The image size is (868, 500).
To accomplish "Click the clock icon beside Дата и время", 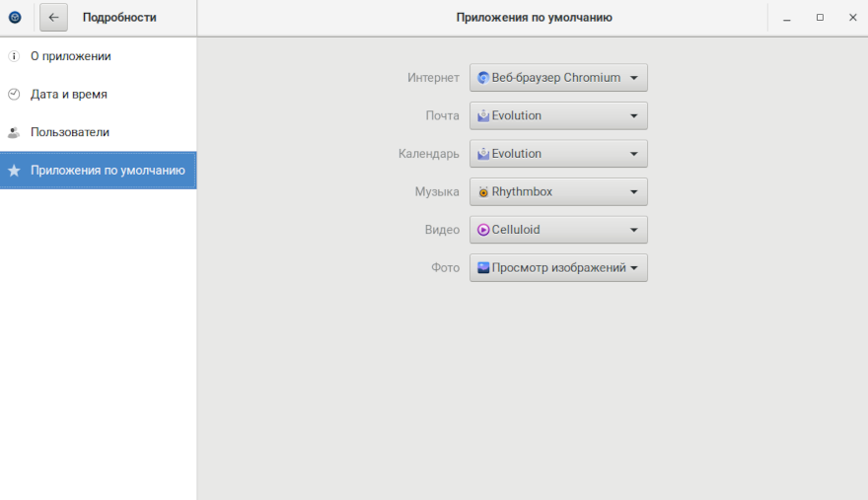I will [14, 95].
